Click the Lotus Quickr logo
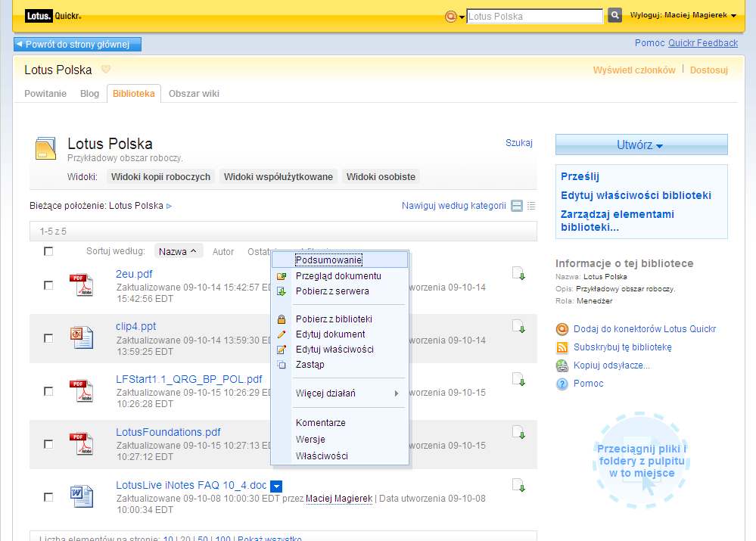The image size is (756, 541). pos(53,16)
